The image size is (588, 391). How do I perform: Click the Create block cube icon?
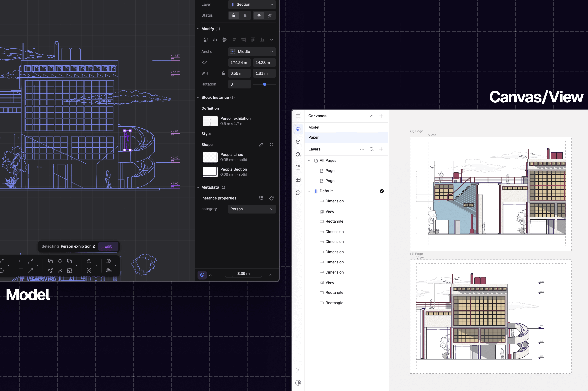(89, 261)
